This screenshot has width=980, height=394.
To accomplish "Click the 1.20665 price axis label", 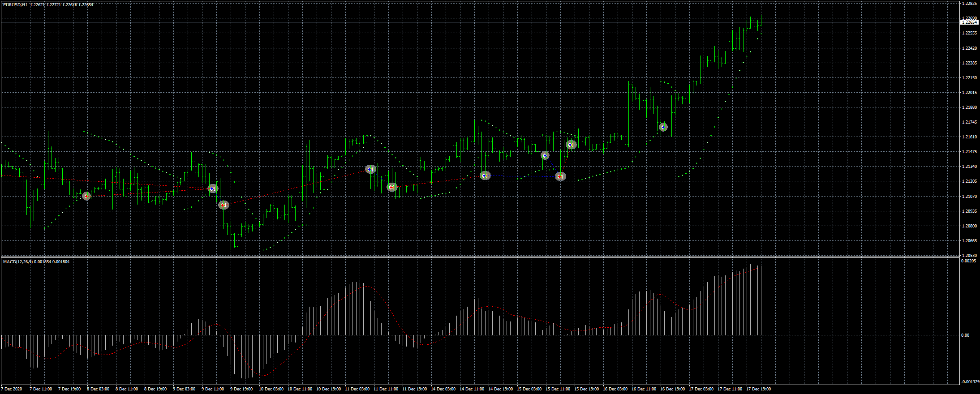I will point(970,241).
